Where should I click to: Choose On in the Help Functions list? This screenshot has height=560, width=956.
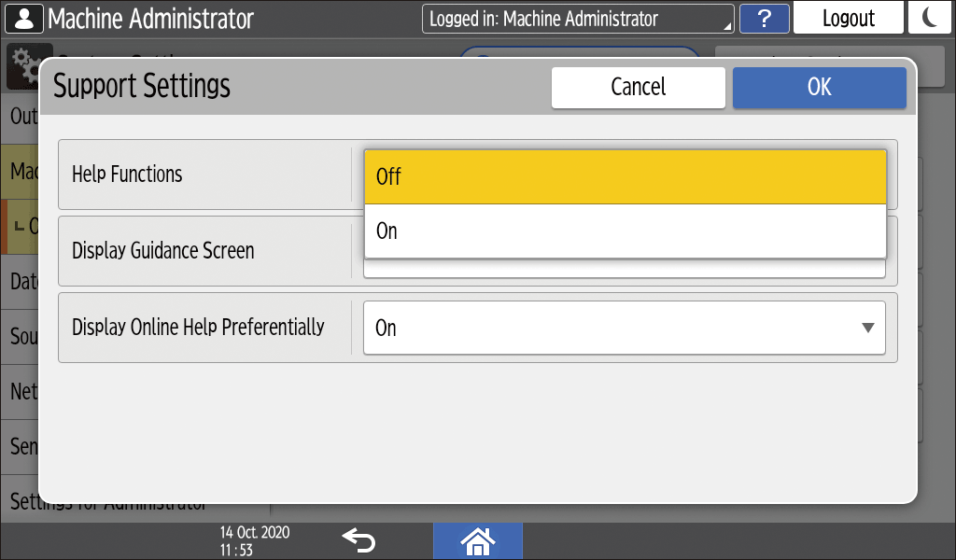point(625,231)
